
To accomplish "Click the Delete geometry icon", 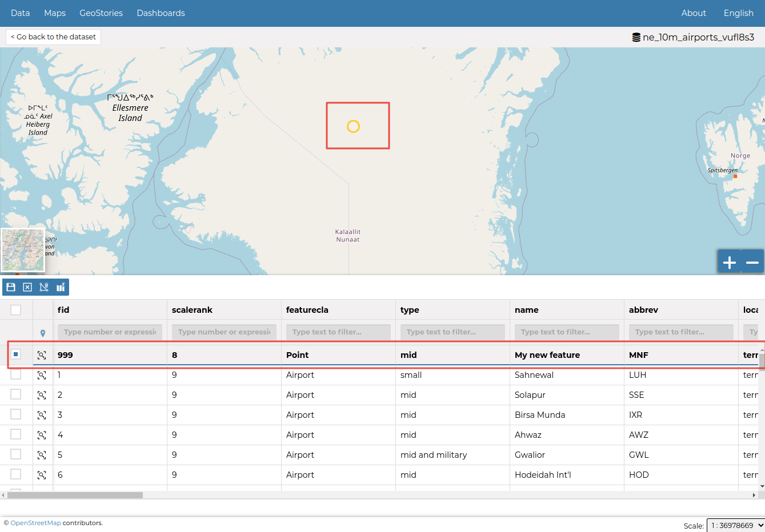I will [44, 287].
